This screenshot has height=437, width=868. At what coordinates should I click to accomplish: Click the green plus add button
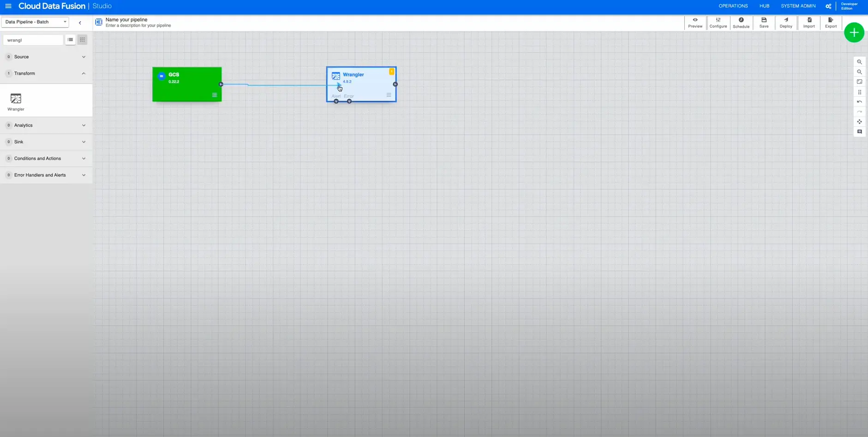point(854,33)
